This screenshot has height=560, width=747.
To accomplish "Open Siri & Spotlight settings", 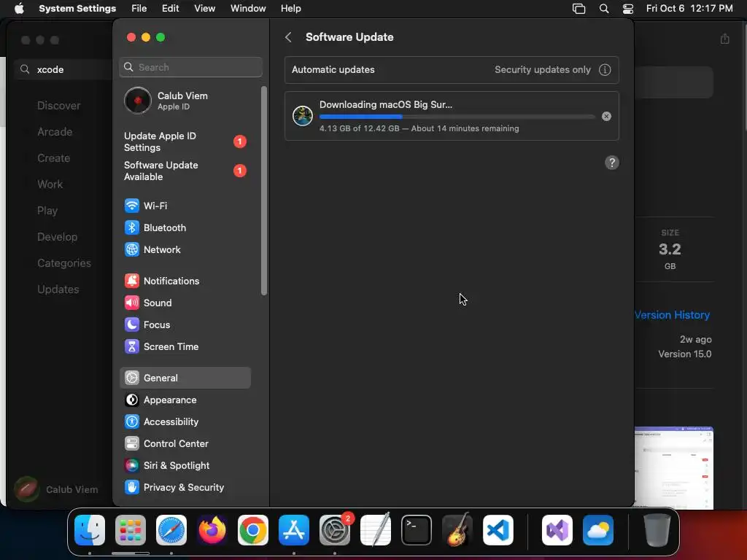I will coord(185,466).
